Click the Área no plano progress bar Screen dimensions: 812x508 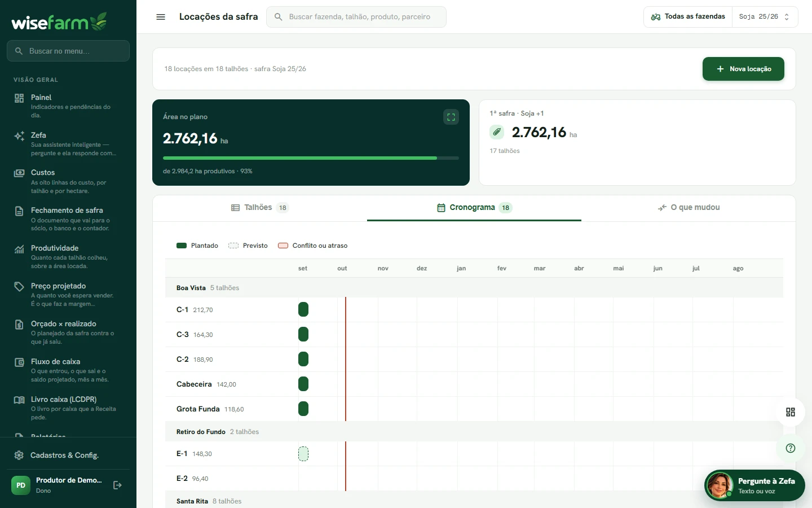point(311,158)
